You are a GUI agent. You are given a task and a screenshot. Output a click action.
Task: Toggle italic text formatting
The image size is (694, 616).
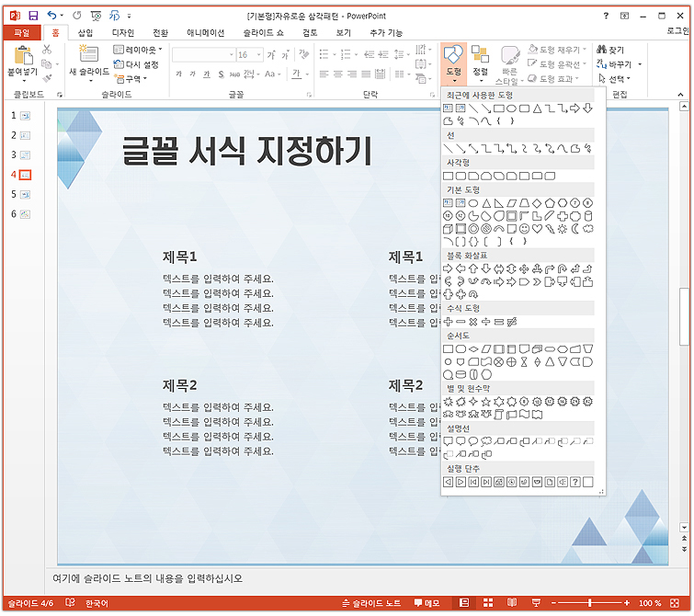[192, 74]
